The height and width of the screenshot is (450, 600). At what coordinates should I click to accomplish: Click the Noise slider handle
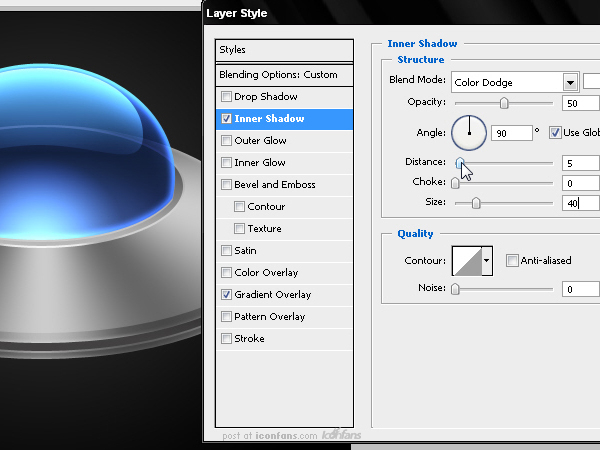click(455, 289)
